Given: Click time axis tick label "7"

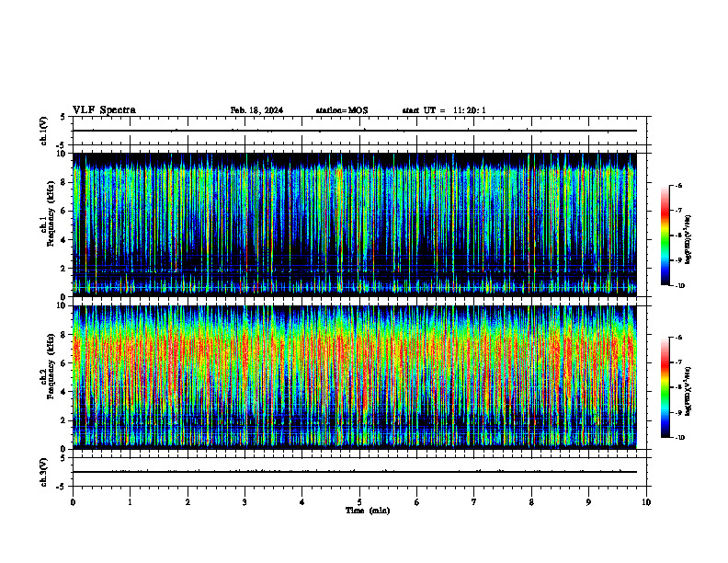Looking at the screenshot, I should [x=474, y=502].
